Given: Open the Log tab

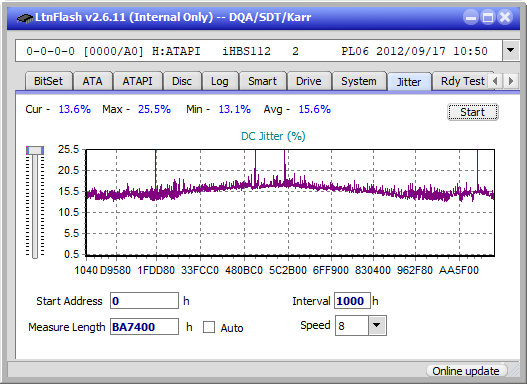Looking at the screenshot, I should (219, 81).
